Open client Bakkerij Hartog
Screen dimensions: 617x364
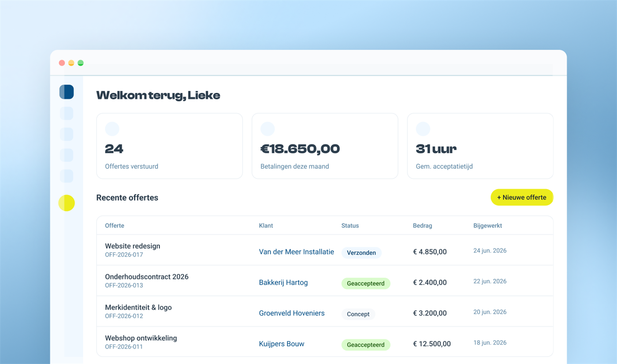pyautogui.click(x=283, y=283)
